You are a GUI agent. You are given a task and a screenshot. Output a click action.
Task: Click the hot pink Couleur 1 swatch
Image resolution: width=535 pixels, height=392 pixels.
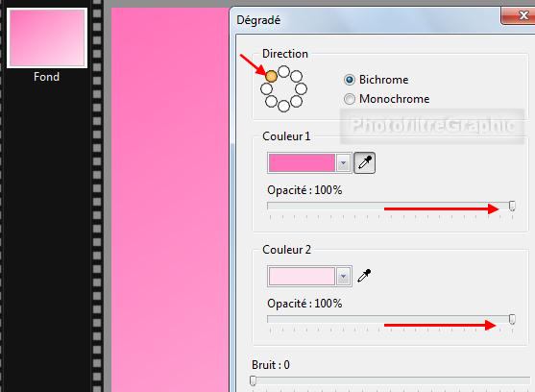click(x=302, y=162)
